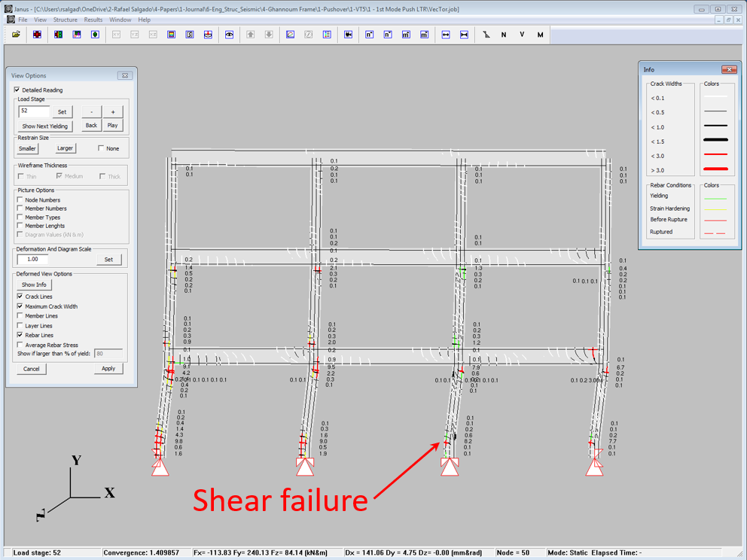Screen dimensions: 747x560
Task: Click the 'Convergence: 1.409857' status bar entry
Action: (141, 553)
